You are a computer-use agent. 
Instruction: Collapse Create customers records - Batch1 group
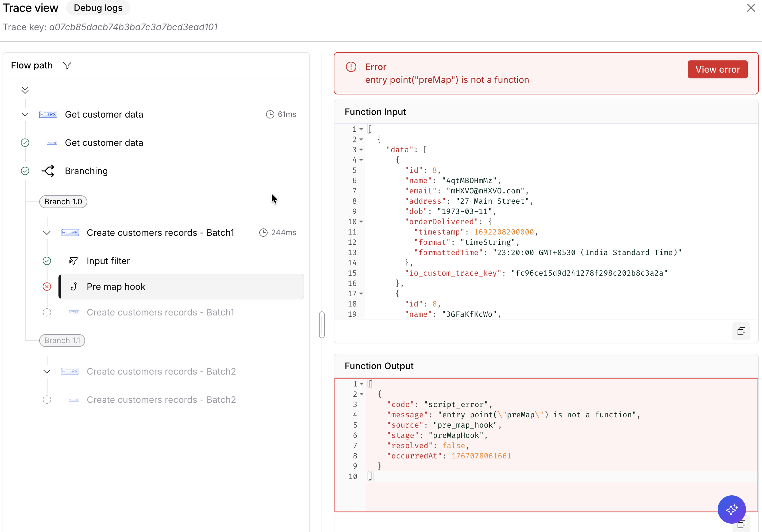pyautogui.click(x=47, y=233)
